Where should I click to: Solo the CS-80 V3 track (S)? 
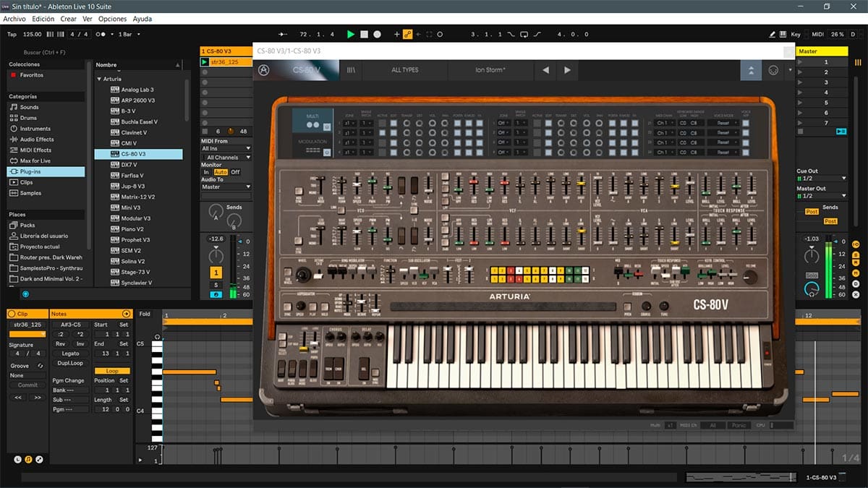tap(216, 286)
